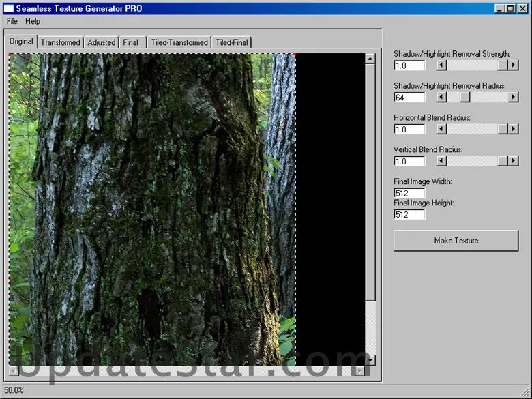
Task: Click the Final Image Width field
Action: click(x=409, y=193)
